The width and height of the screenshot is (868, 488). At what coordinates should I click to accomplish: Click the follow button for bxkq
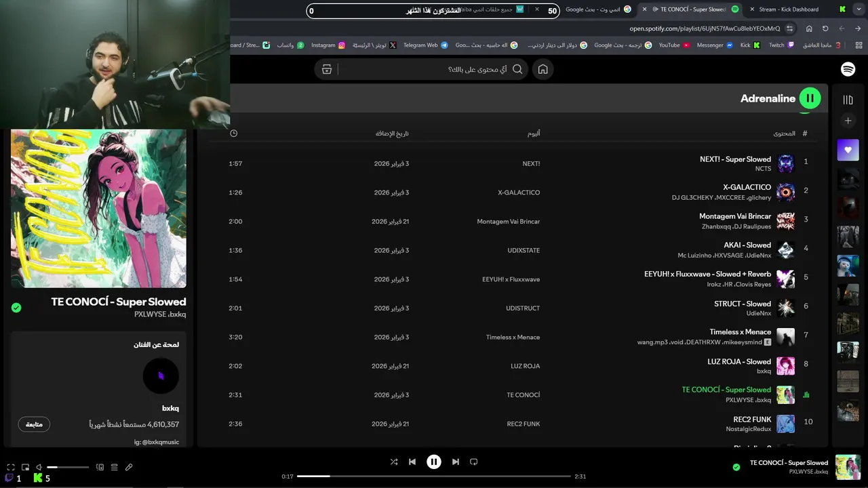point(34,424)
